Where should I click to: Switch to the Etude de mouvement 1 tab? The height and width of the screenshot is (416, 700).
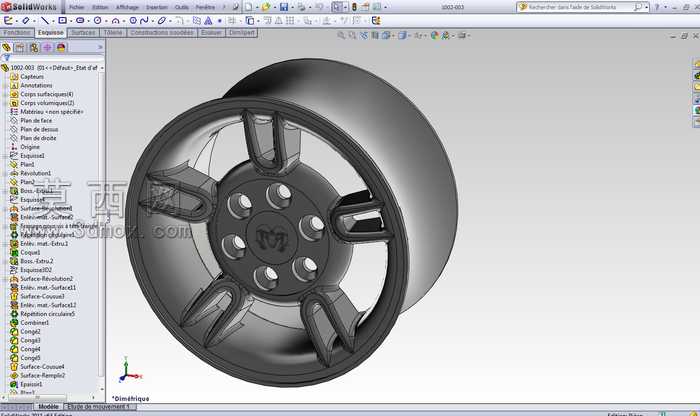(98, 407)
